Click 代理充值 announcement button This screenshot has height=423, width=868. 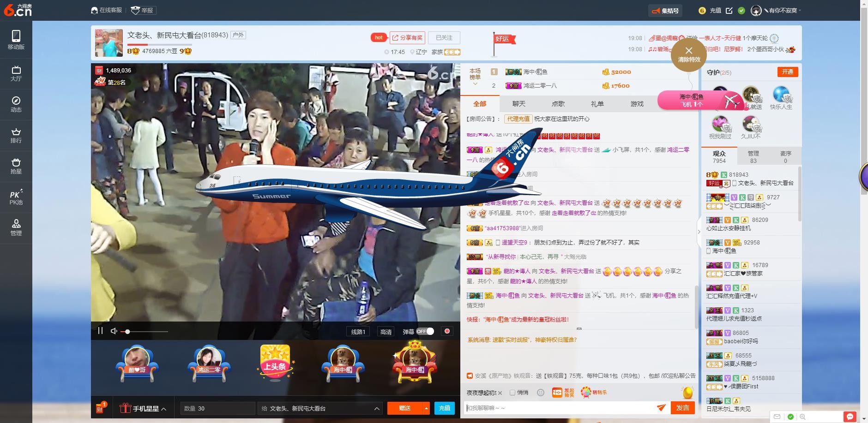[518, 119]
